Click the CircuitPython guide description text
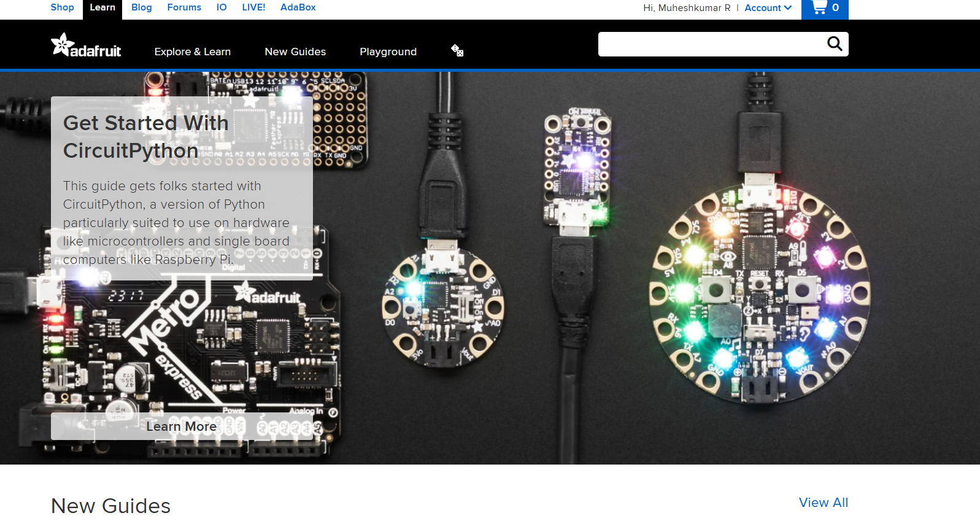This screenshot has height=529, width=980. click(x=176, y=223)
